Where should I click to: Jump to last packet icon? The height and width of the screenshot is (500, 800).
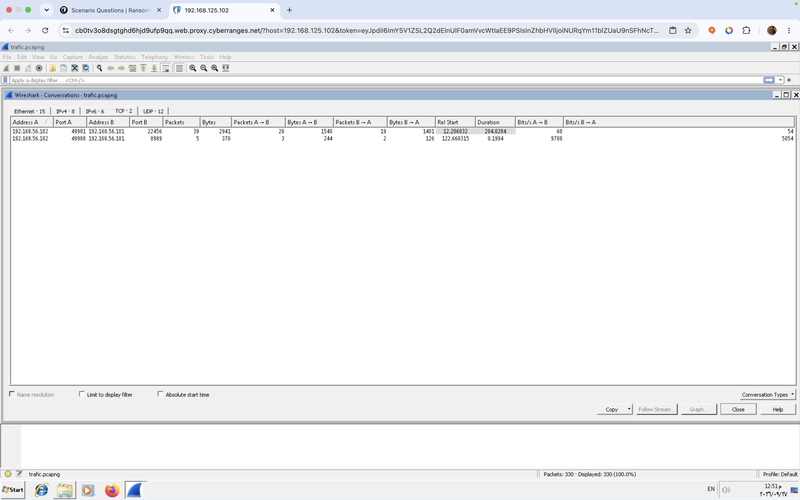(x=154, y=68)
